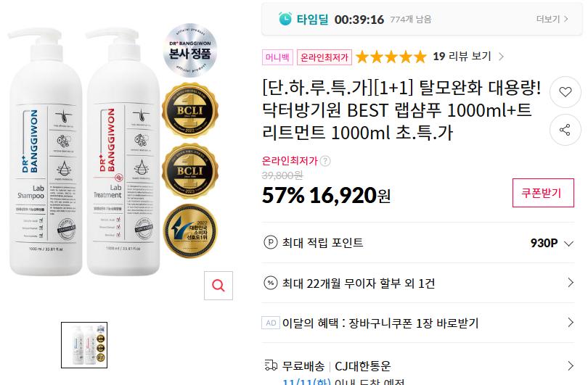
Task: Expand 무료배송 CJ대한통운 delivery info
Action: 418,365
